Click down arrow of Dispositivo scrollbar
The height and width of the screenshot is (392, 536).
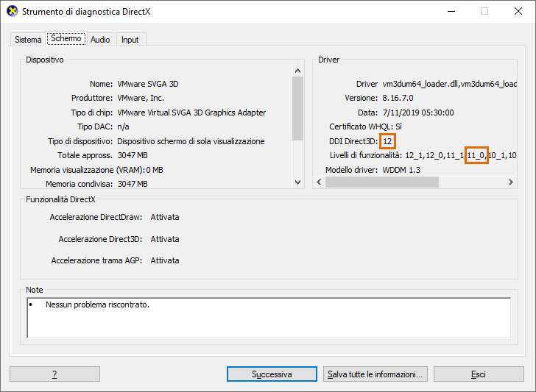[297, 182]
